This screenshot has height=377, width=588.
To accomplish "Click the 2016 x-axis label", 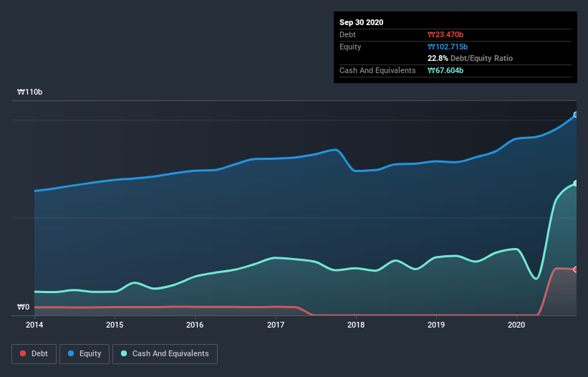I will point(195,325).
